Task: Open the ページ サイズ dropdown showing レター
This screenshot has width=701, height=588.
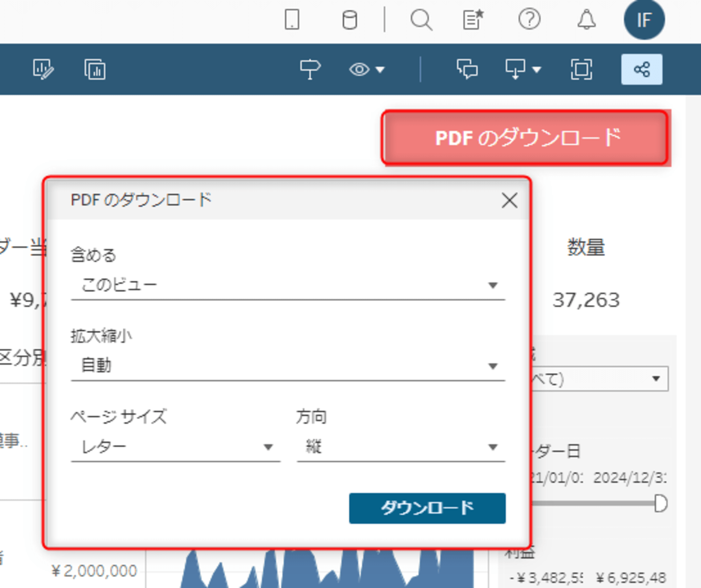Action: click(x=176, y=447)
